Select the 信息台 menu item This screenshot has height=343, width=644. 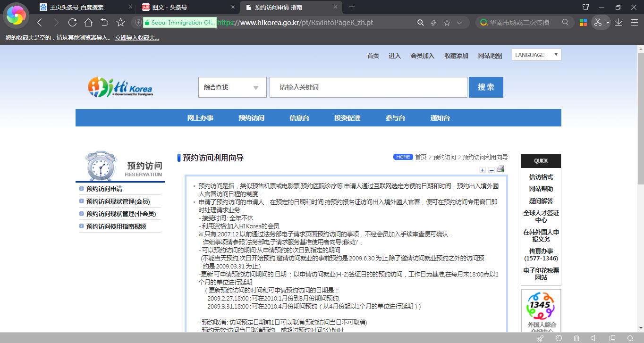299,118
